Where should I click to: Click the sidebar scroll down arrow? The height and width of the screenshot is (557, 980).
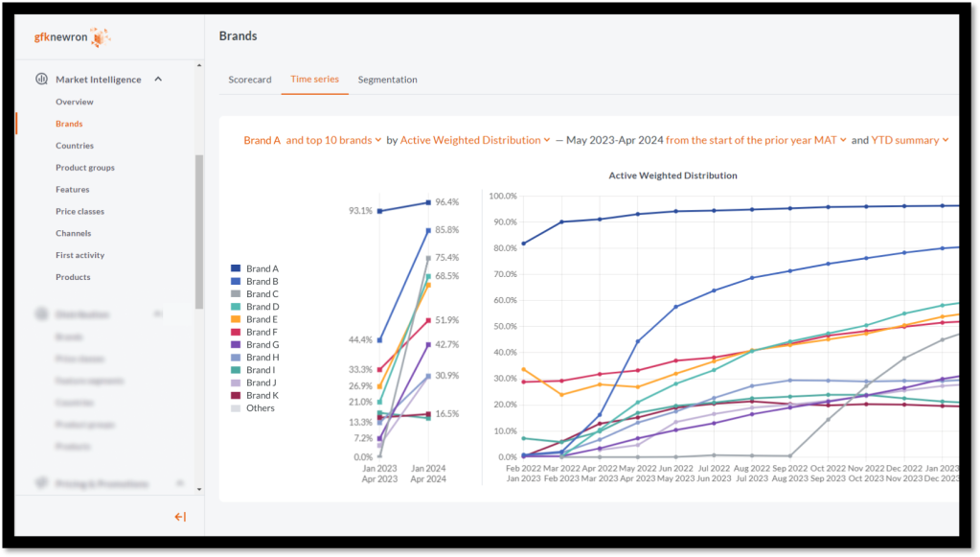pyautogui.click(x=199, y=489)
